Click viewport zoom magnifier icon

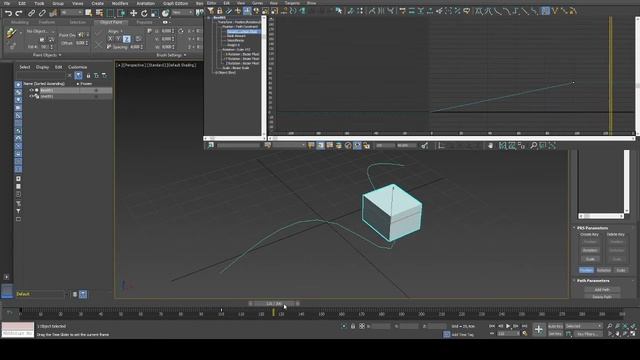point(609,326)
